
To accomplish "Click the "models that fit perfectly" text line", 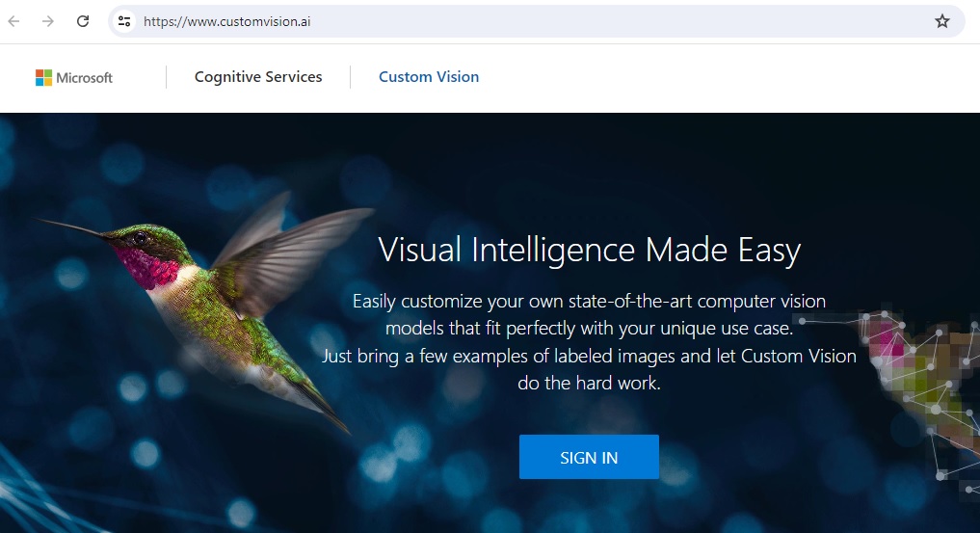I will tap(589, 328).
